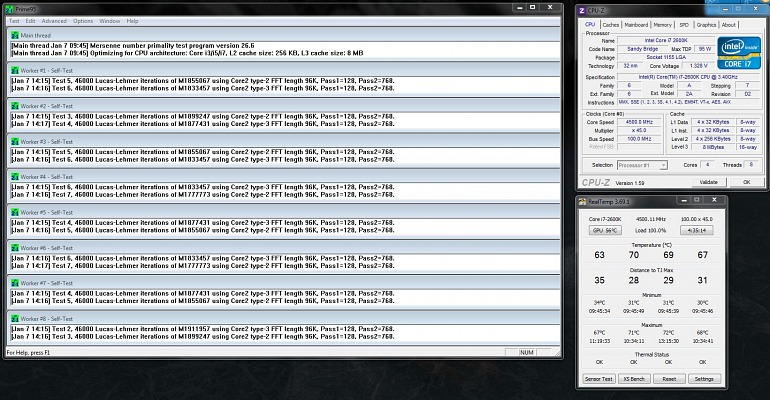Click the RealTemp title bar icon
The width and height of the screenshot is (770, 400).
(582, 201)
